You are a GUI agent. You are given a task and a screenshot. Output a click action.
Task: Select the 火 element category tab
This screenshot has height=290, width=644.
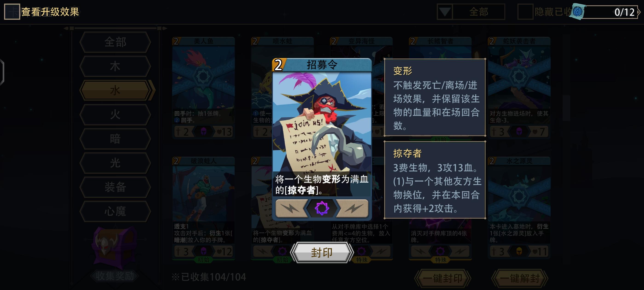[x=115, y=115]
